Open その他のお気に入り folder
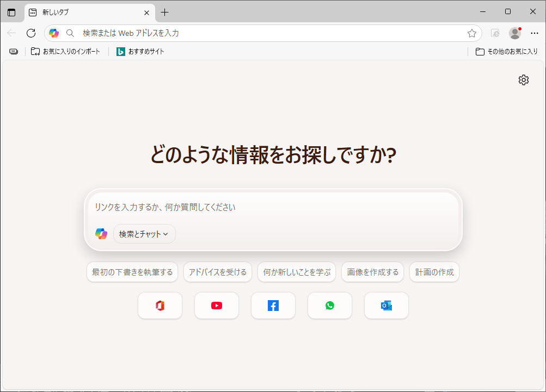 pyautogui.click(x=507, y=52)
